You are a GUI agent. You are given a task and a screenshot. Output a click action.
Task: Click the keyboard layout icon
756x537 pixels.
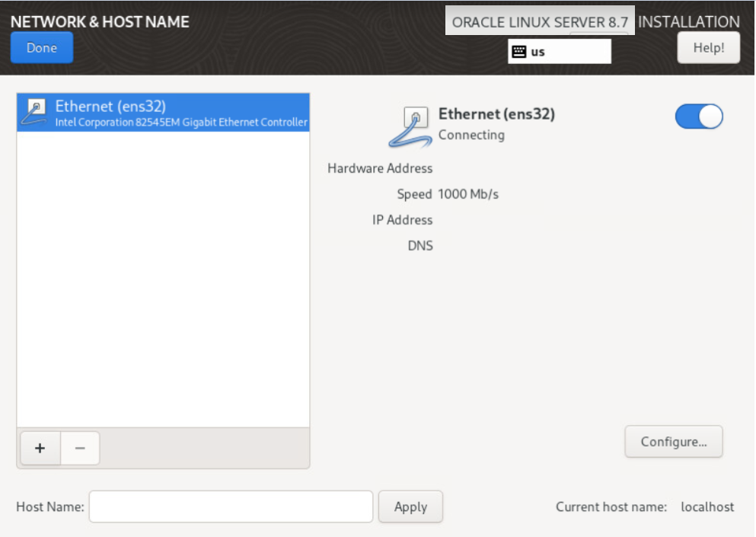pos(519,52)
